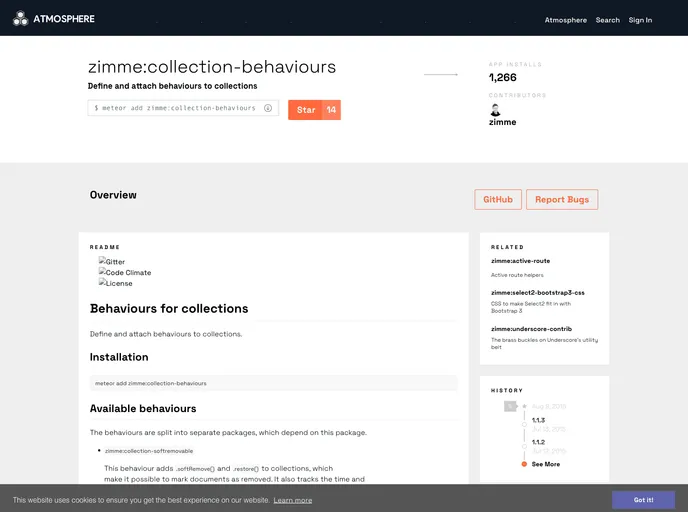The width and height of the screenshot is (688, 512).
Task: Click the Behaviours for collections heading
Action: pos(169,308)
